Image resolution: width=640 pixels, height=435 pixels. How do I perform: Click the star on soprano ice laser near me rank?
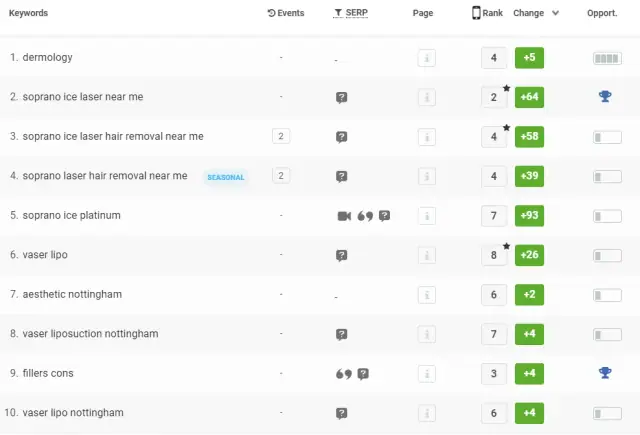coord(507,88)
